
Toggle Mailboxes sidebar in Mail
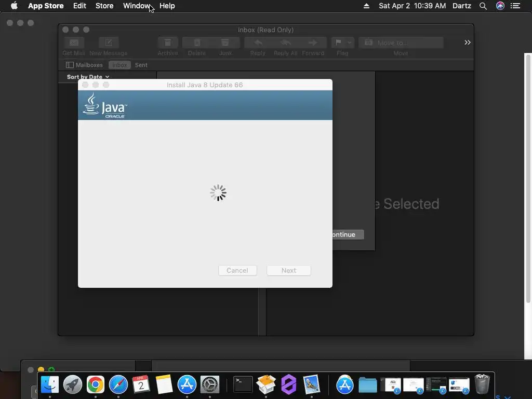[x=85, y=65]
